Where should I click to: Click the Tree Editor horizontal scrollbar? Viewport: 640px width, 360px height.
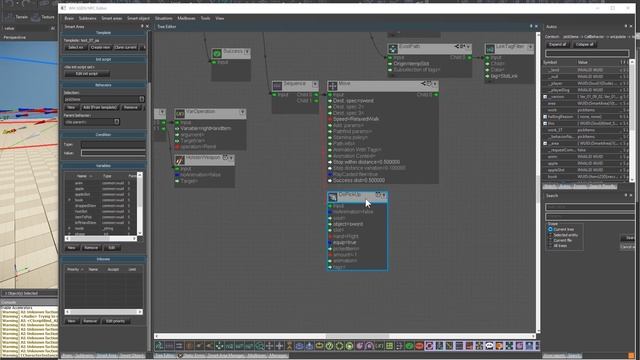click(345, 336)
